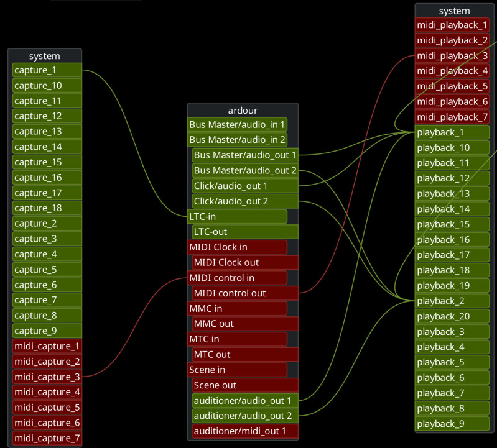Select the right system node title
The width and height of the screenshot is (497, 448).
click(454, 11)
